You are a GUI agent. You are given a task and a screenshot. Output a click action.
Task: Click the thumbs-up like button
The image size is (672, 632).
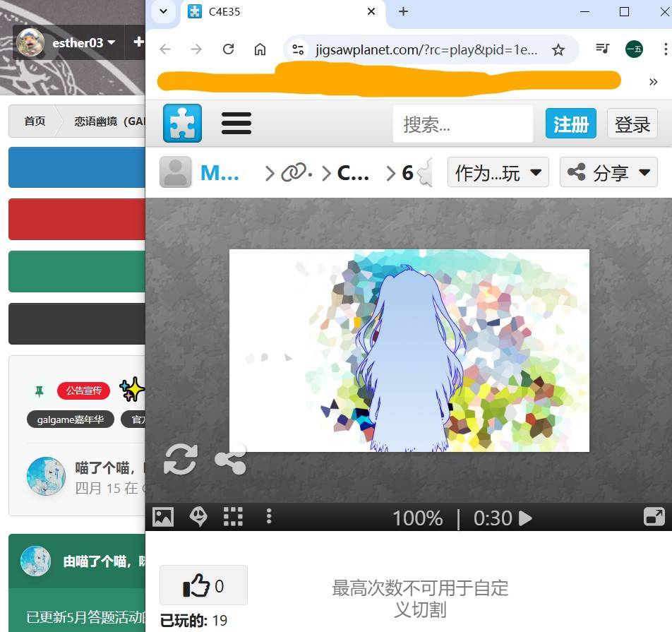(203, 585)
